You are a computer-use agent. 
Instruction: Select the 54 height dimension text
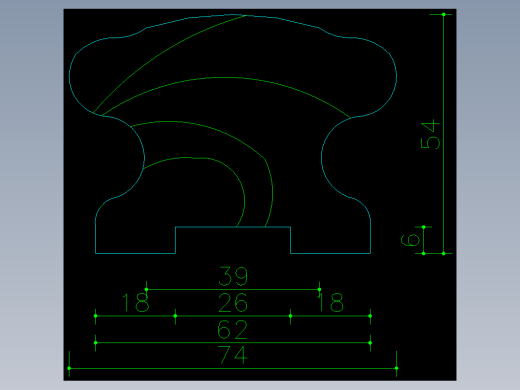point(430,135)
